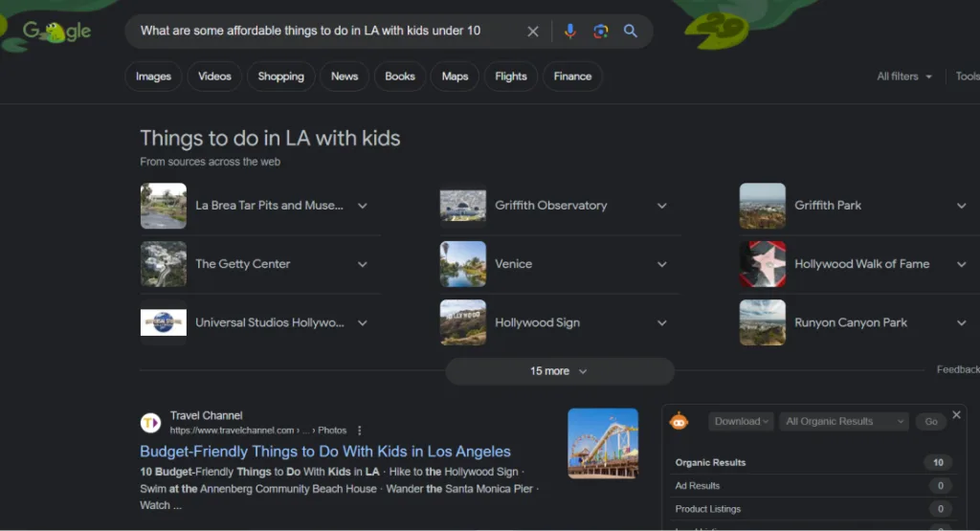Open the Download dropdown in extension panel
The image size is (980, 531).
pos(742,421)
